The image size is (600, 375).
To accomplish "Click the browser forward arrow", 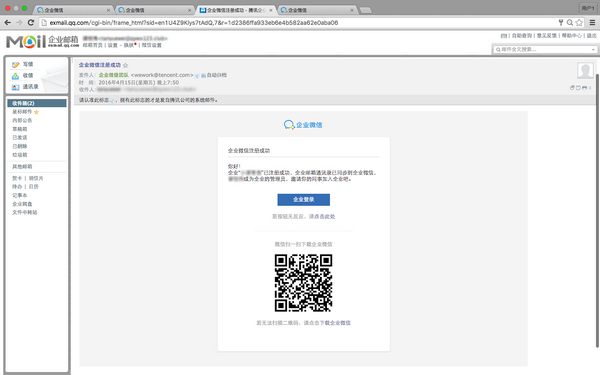I will [19, 23].
